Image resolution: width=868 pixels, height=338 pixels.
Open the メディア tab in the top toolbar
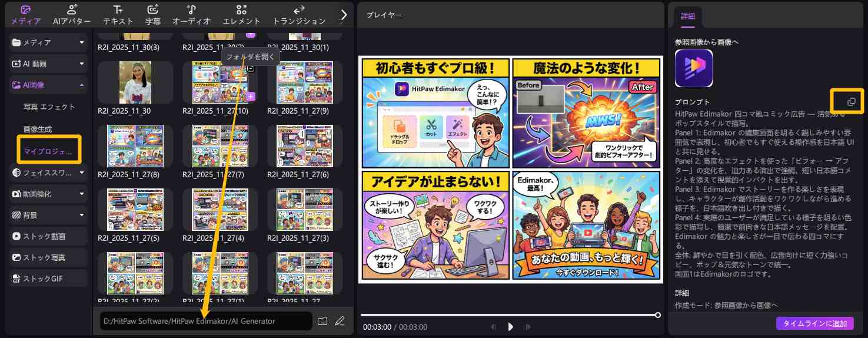[25, 15]
